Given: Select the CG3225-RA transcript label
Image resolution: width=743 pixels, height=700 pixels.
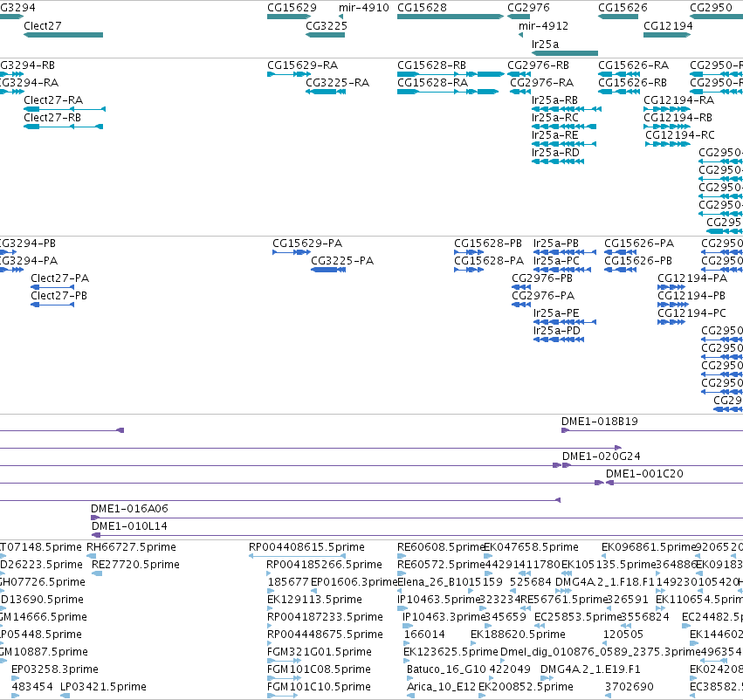Looking at the screenshot, I should point(337,83).
